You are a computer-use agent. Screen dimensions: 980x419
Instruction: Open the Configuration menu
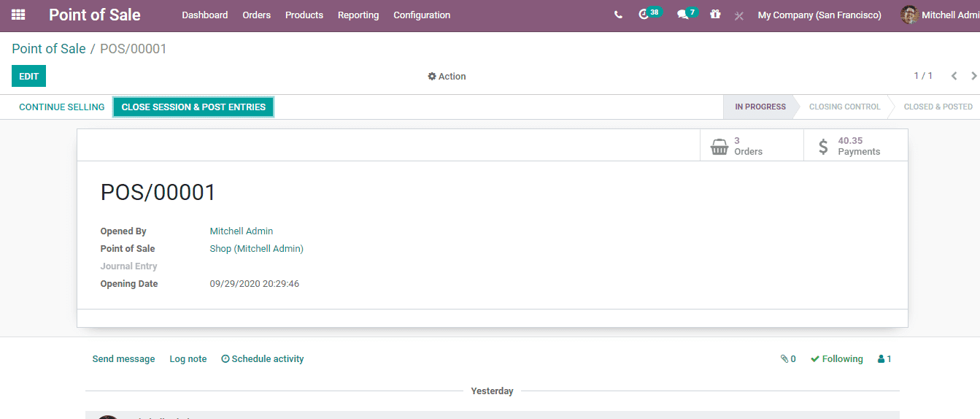click(422, 15)
